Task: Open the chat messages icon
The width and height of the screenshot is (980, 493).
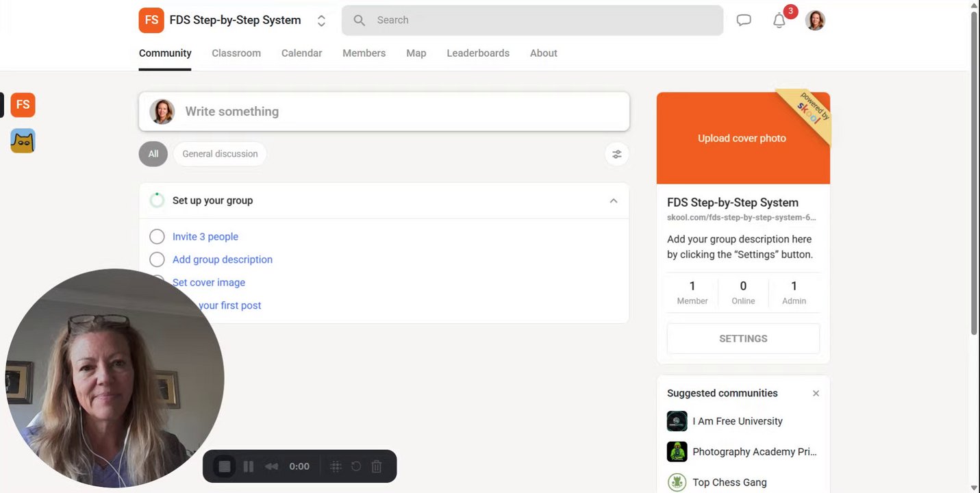Action: [x=744, y=21]
